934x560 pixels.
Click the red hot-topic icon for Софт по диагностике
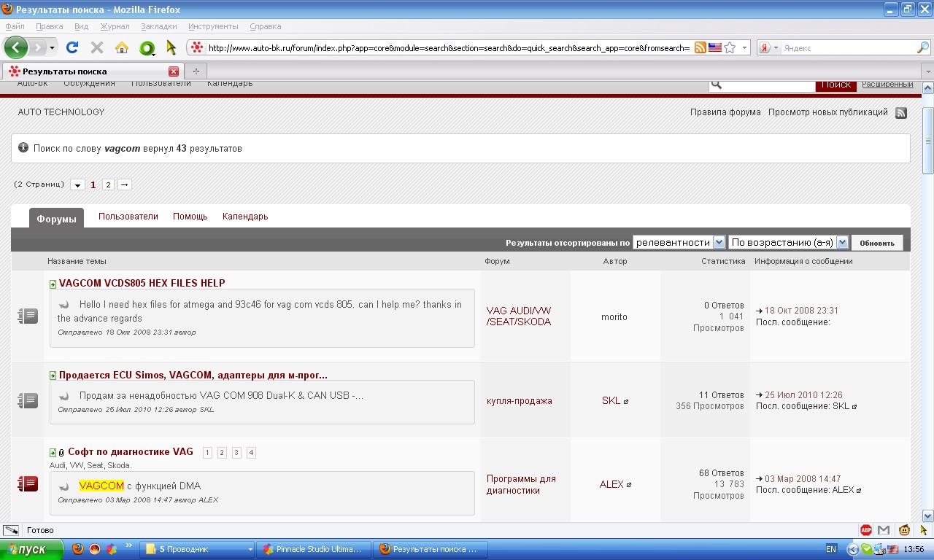click(28, 483)
